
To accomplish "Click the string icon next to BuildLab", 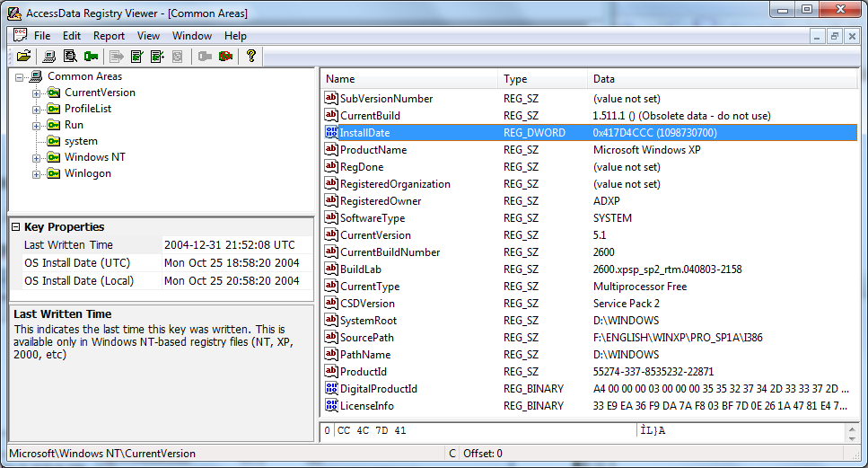I will pos(331,269).
